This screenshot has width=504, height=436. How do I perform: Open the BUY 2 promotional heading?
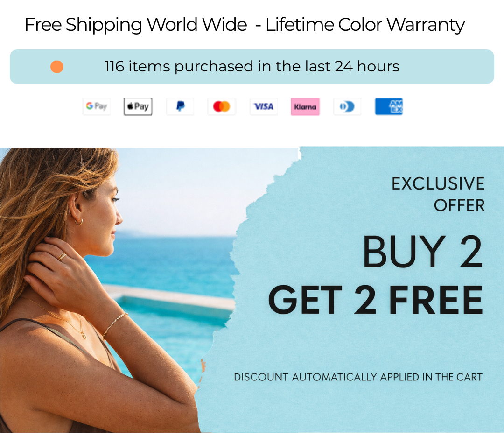coord(423,252)
